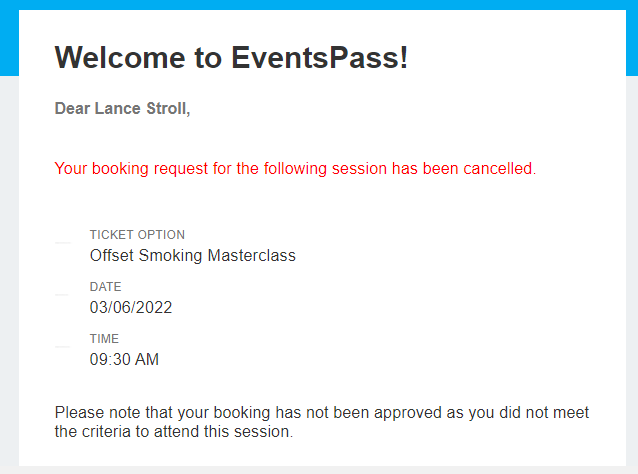Click the faint icon beside DATE

pos(61,295)
